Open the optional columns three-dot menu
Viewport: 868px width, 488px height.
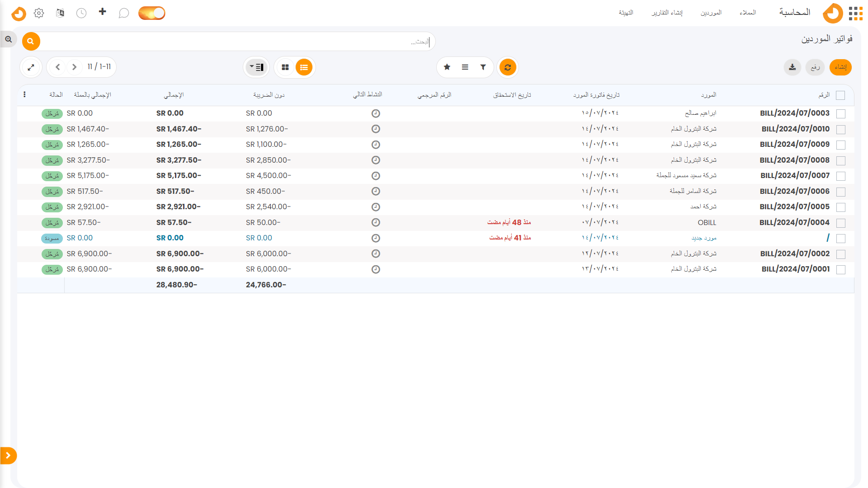click(x=24, y=94)
